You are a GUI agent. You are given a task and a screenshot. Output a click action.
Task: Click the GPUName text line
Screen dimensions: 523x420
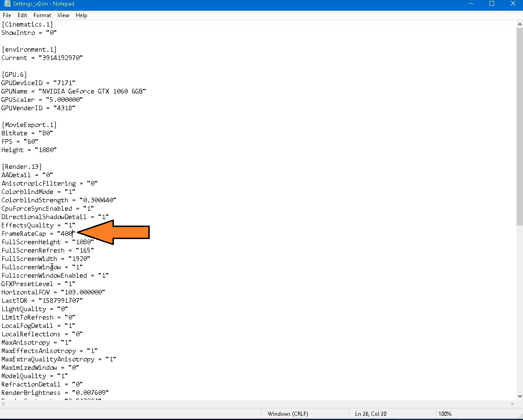pyautogui.click(x=73, y=91)
